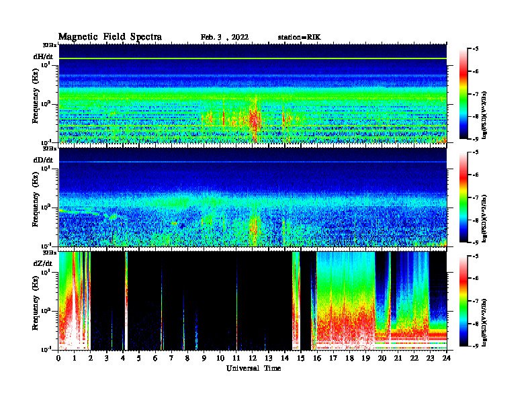The width and height of the screenshot is (532, 411).
Task: Click the "Magnetic Field Spectra" title
Action: click(110, 37)
